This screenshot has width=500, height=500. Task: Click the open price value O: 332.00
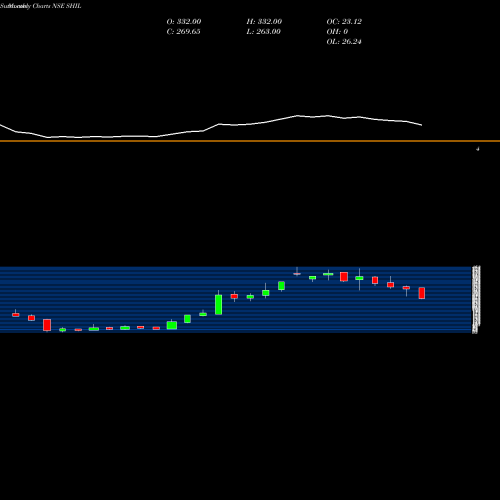point(184,22)
